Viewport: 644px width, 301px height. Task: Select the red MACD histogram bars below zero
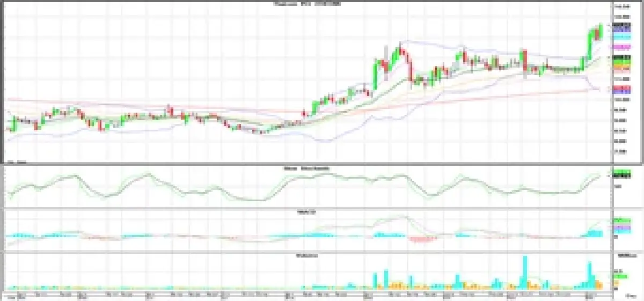424,239
